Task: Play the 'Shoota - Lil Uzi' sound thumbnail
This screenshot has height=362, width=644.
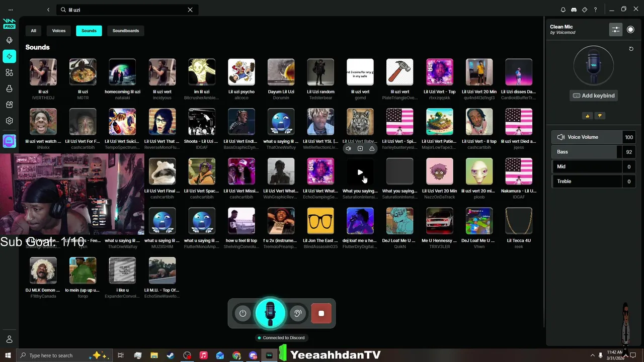Action: coord(202,122)
